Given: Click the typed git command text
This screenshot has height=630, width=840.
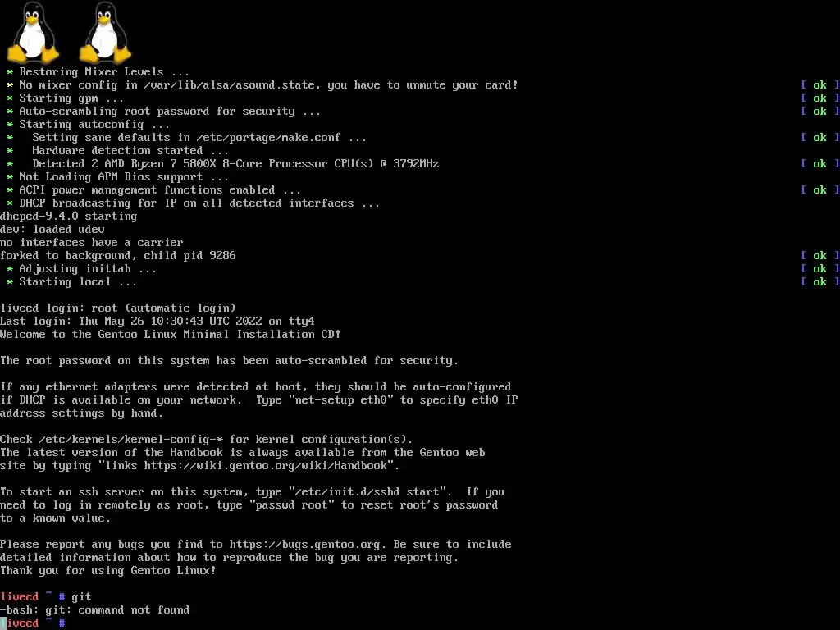Looking at the screenshot, I should [81, 597].
